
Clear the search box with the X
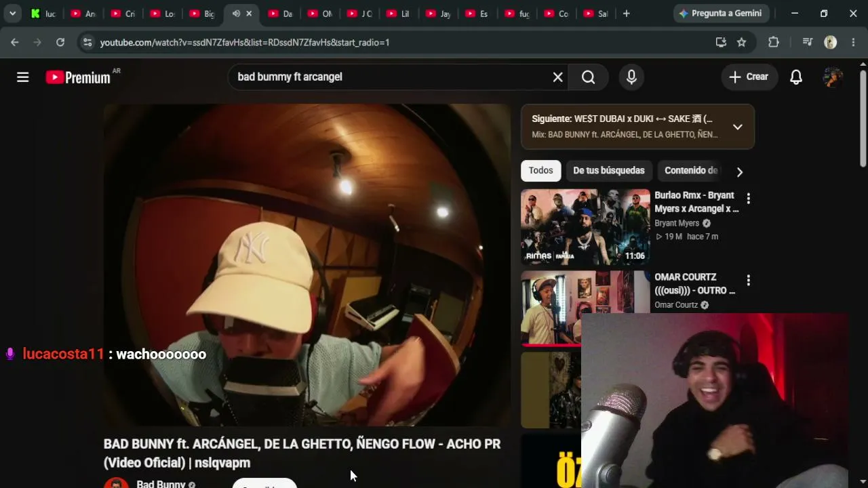557,77
